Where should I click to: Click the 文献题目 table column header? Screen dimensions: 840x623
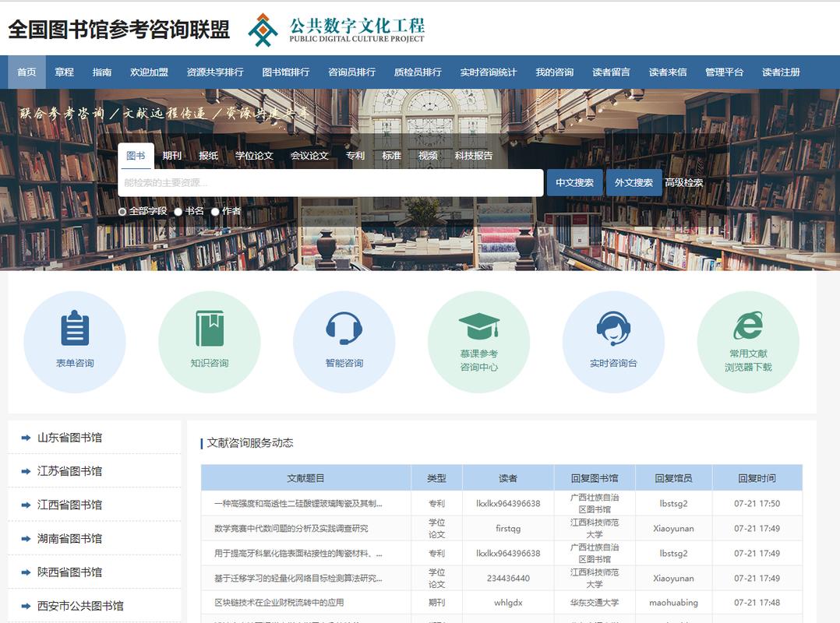pos(306,478)
